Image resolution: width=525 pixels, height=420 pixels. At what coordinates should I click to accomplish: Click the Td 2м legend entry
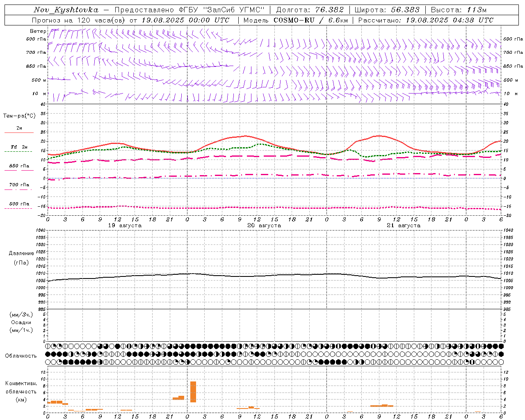pos(19,147)
